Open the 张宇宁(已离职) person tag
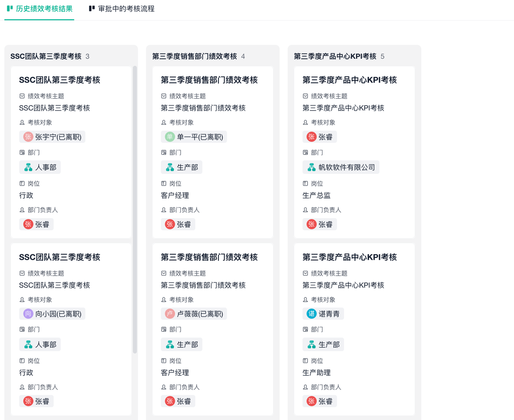Screen dimensions: 514x420 [52, 137]
